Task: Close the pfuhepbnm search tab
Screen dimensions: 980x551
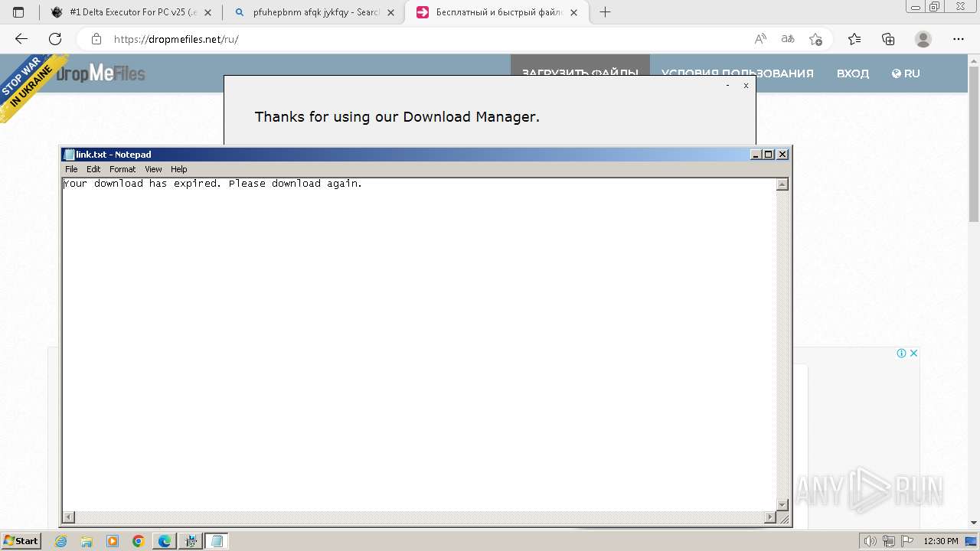Action: tap(390, 12)
